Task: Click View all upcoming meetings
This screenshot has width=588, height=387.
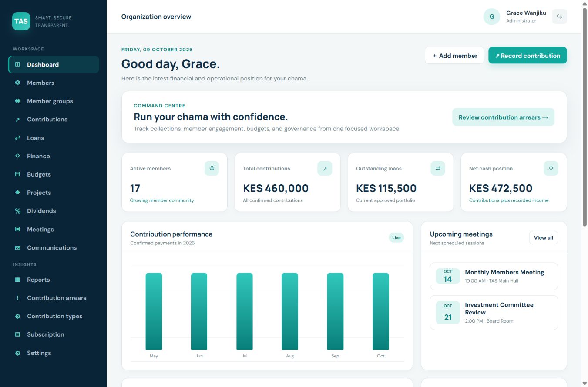Action: point(543,237)
